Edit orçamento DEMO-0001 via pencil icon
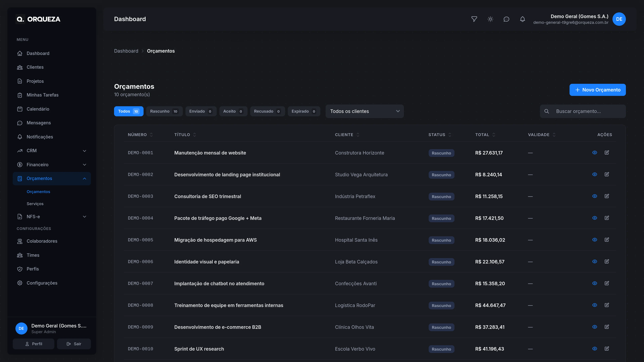 (607, 152)
